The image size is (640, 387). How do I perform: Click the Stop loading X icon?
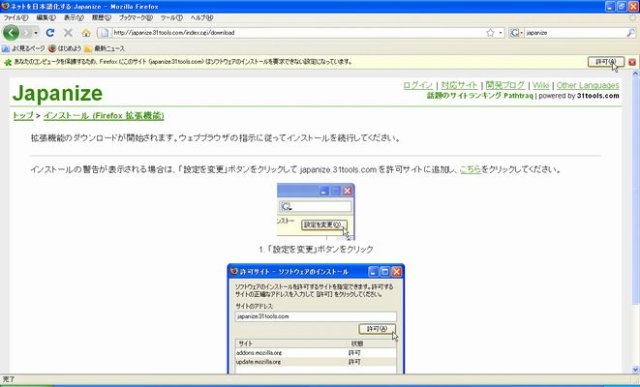(x=68, y=33)
